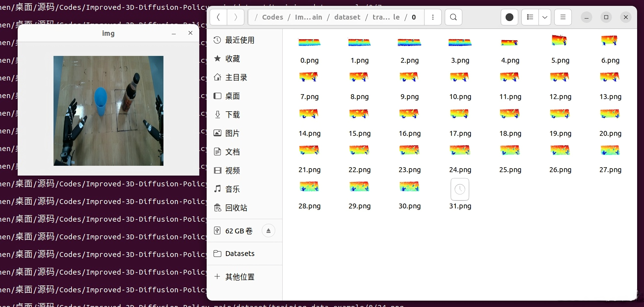Screen dimensions: 644x307
Task: Open the Downloads (下载) sidebar entry
Action: click(232, 115)
